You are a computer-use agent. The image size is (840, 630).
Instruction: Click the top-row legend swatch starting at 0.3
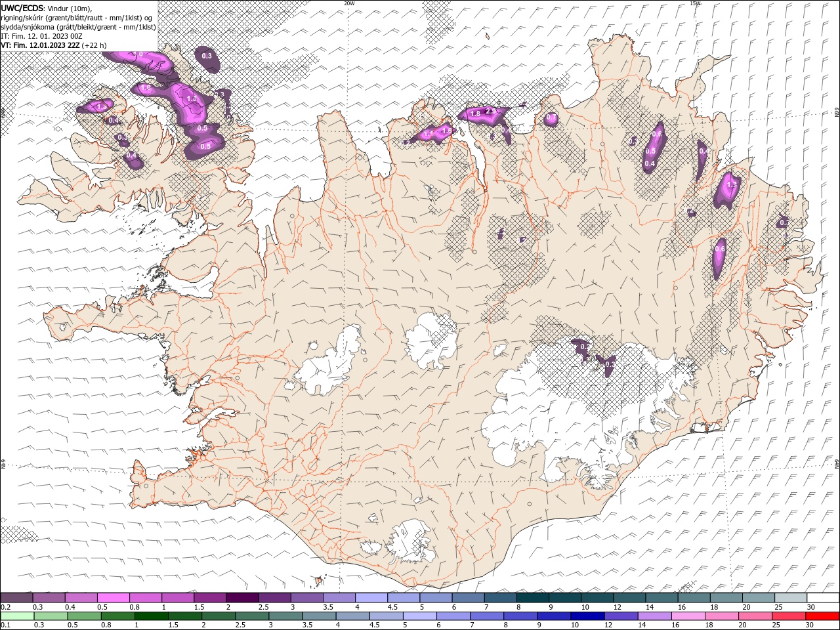[x=49, y=598]
